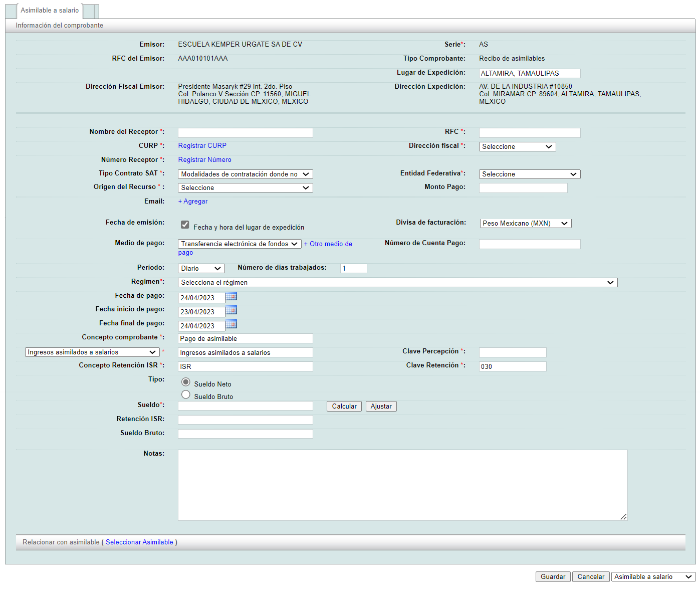Open the Regimen selection dropdown
The height and width of the screenshot is (590, 700).
(x=397, y=283)
